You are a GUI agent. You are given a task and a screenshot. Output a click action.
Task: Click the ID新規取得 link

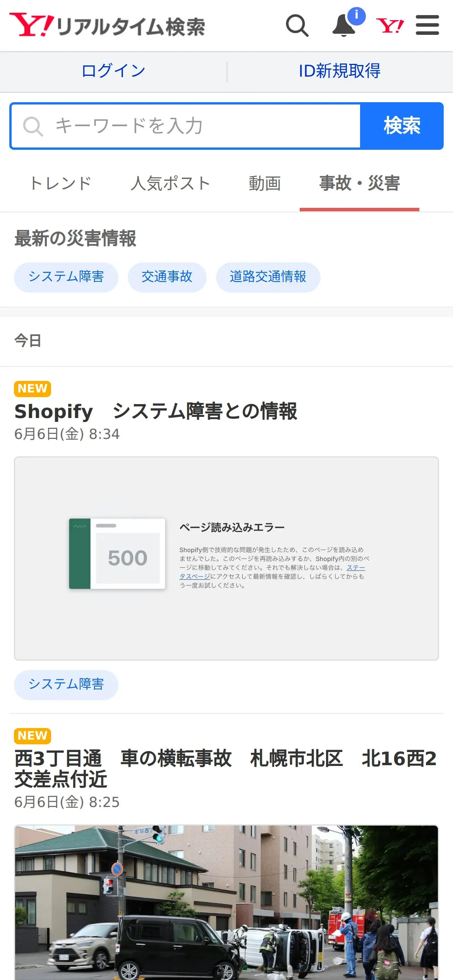click(x=340, y=71)
